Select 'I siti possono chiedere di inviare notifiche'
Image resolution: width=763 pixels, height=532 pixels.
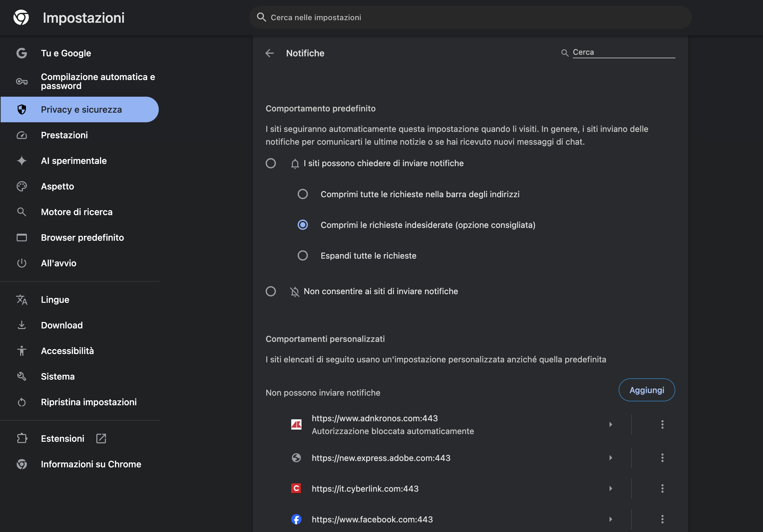click(x=270, y=163)
